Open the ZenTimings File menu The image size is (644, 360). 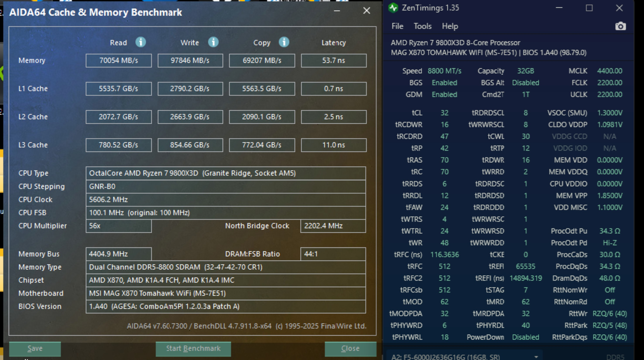point(397,26)
